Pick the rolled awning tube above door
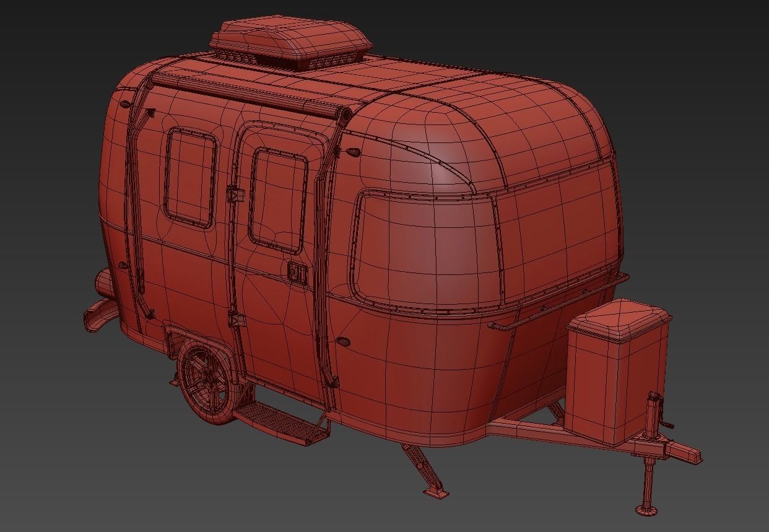Viewport: 769px width, 532px height. pos(251,95)
